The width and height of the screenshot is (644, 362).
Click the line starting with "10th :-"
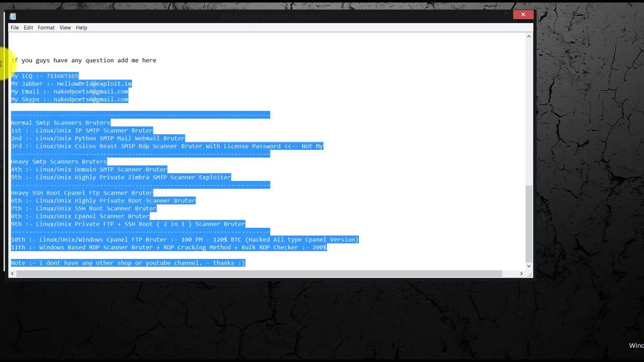click(x=185, y=239)
